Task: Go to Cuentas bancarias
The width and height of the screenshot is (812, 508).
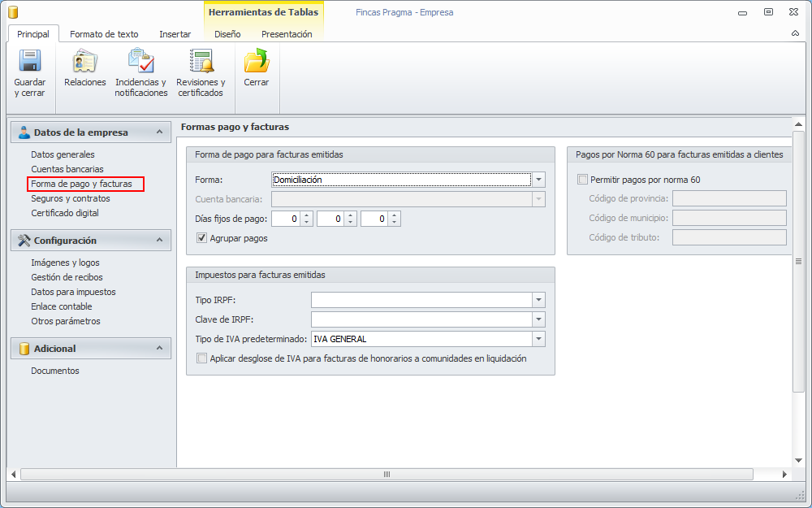Action: point(67,169)
